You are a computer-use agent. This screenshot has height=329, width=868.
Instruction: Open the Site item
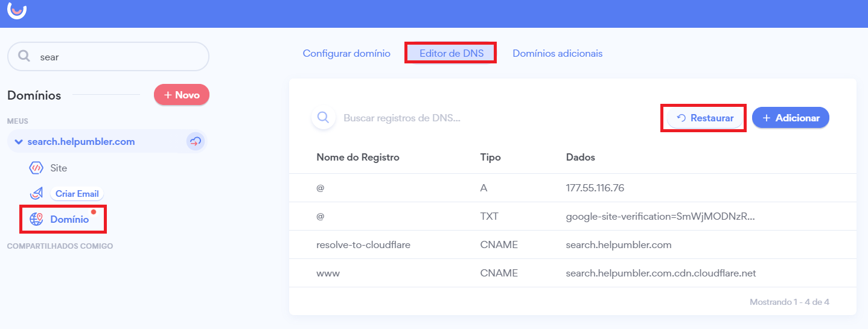pyautogui.click(x=59, y=168)
